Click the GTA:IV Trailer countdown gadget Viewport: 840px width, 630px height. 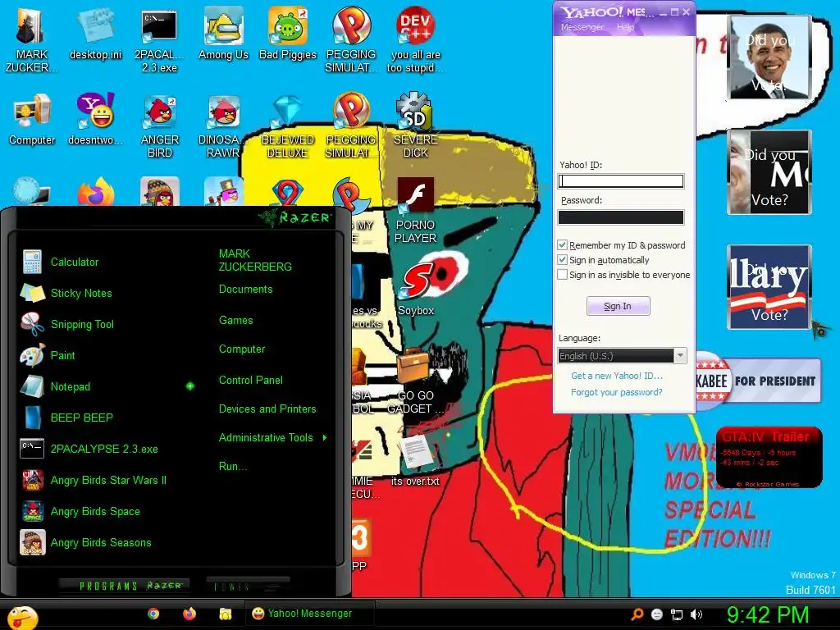coord(769,458)
